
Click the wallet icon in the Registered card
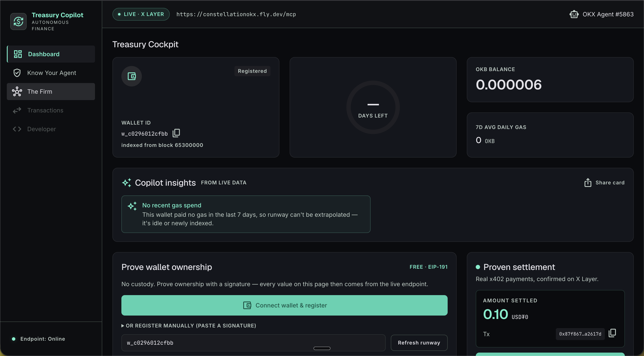tap(131, 76)
